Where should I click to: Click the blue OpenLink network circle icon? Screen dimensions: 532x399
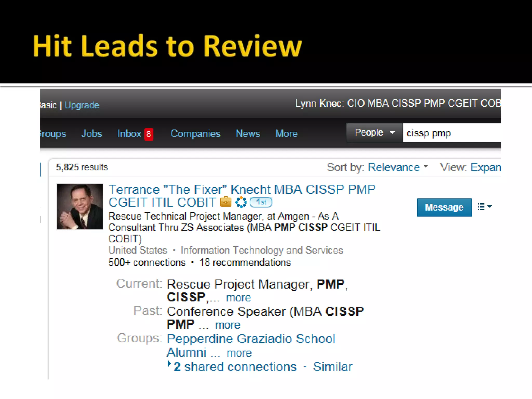241,202
